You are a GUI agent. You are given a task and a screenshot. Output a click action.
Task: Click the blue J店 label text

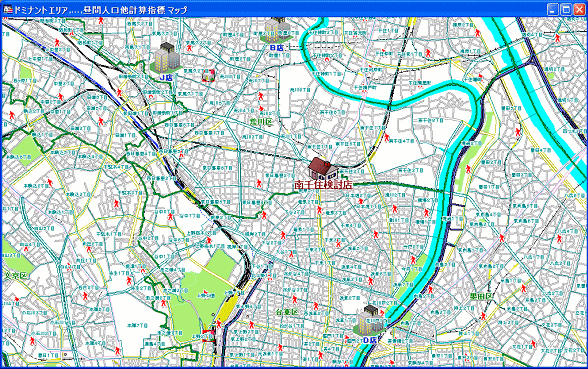(165, 78)
